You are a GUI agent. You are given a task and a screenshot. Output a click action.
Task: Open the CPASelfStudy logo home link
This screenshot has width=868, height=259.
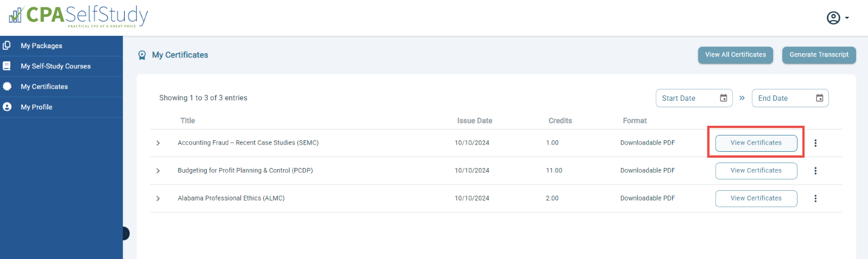click(79, 16)
